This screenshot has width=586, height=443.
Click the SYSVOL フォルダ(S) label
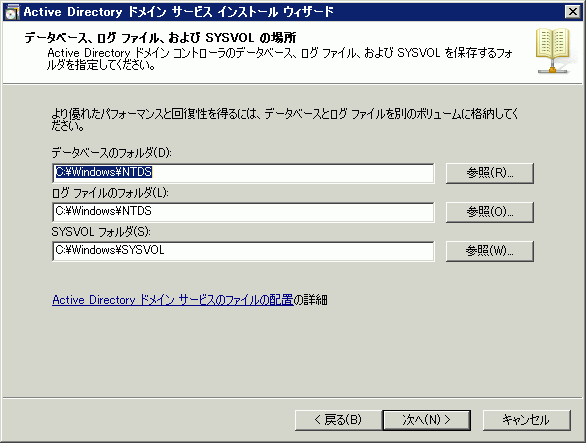[101, 232]
